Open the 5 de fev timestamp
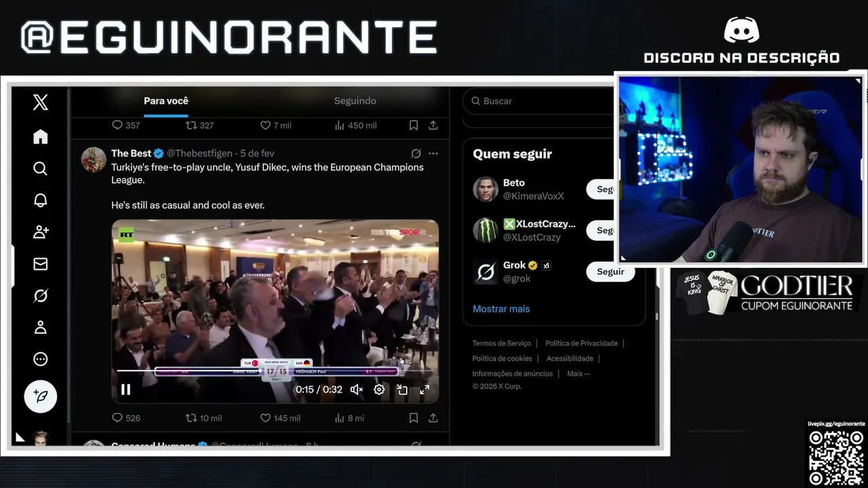The width and height of the screenshot is (868, 488). point(258,153)
